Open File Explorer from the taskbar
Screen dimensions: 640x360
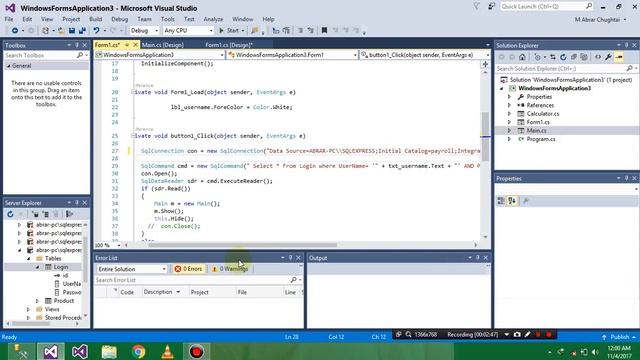pos(109,351)
